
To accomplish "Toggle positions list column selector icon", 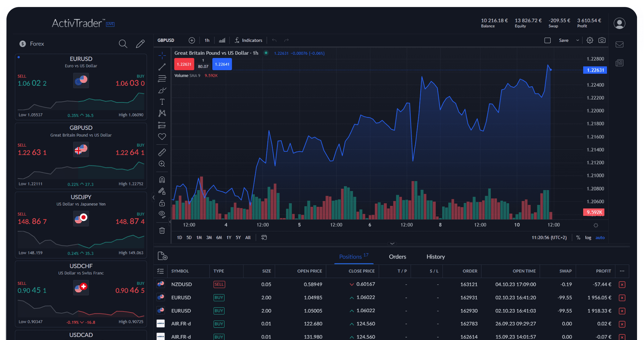I will [160, 271].
